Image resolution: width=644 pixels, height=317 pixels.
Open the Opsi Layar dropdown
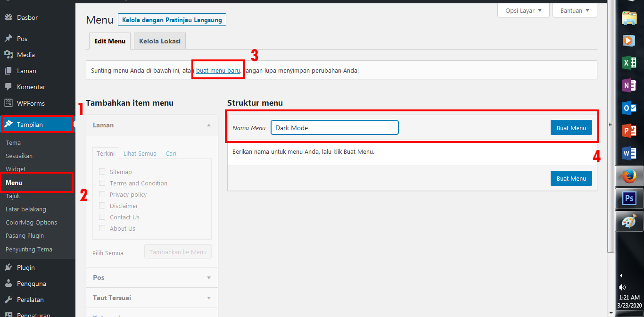[x=523, y=10]
